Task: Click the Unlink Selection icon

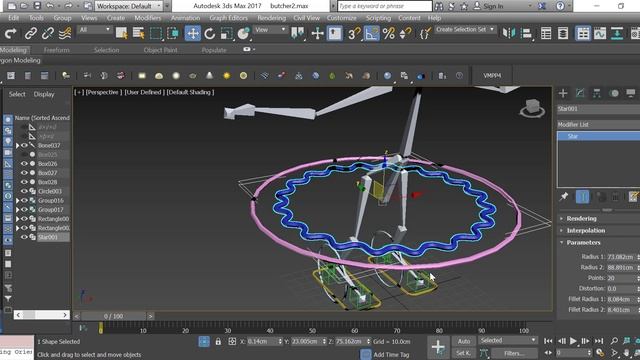Action: (x=48, y=33)
